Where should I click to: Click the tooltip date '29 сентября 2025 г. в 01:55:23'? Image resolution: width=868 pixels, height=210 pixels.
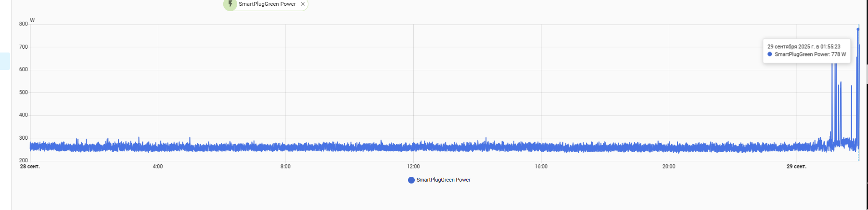point(804,47)
